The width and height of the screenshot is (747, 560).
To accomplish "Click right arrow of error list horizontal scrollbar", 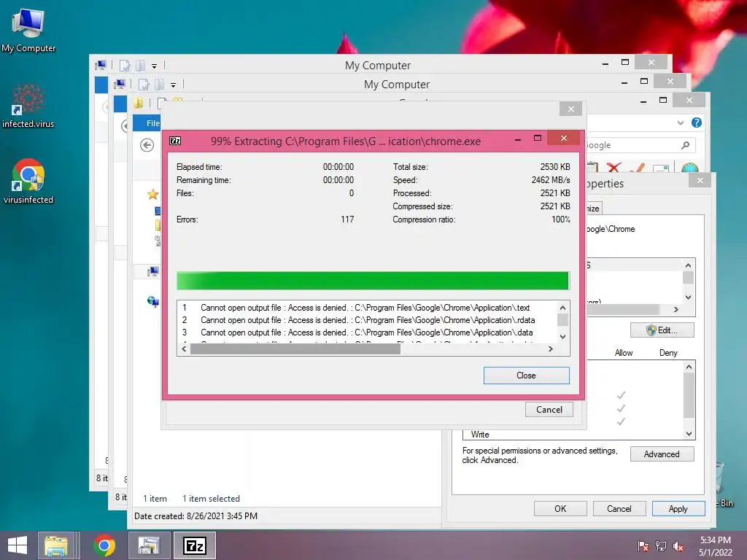I will (x=551, y=349).
